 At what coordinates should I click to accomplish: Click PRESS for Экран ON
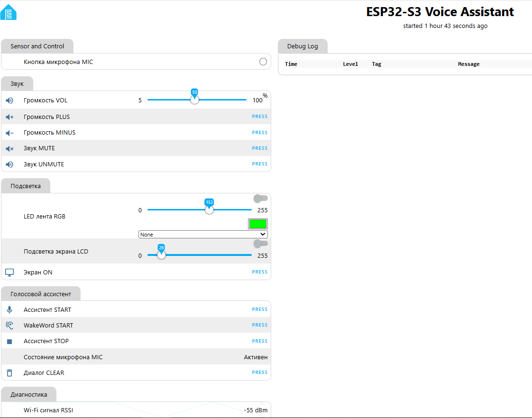click(259, 272)
